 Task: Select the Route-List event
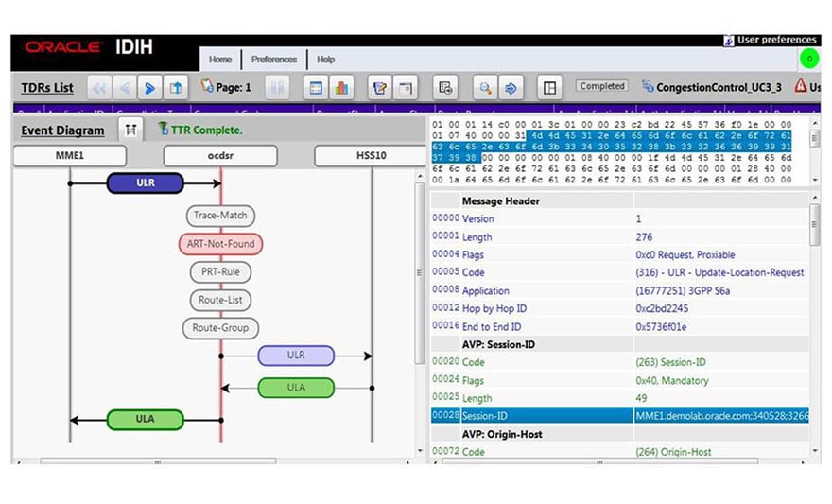(x=220, y=300)
